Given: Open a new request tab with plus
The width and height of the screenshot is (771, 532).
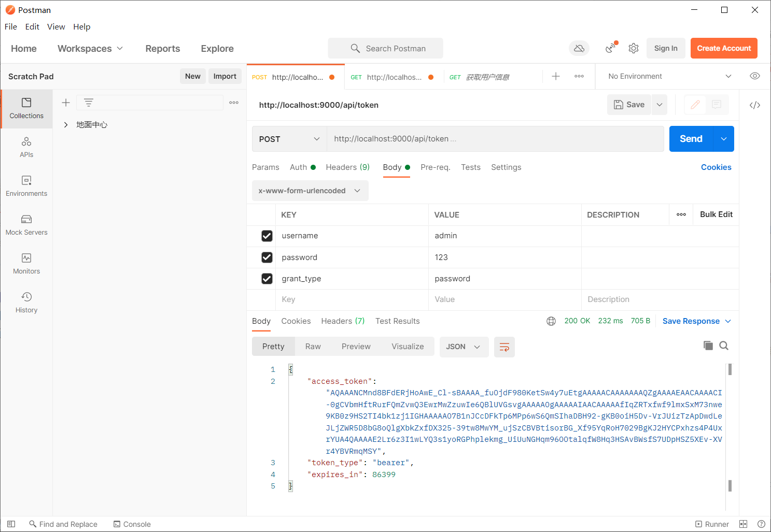Looking at the screenshot, I should pos(556,76).
